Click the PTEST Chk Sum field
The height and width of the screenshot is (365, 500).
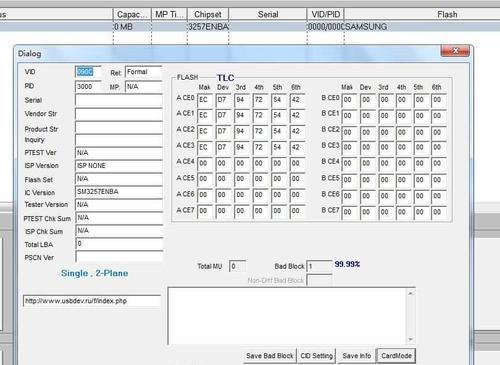pyautogui.click(x=119, y=218)
